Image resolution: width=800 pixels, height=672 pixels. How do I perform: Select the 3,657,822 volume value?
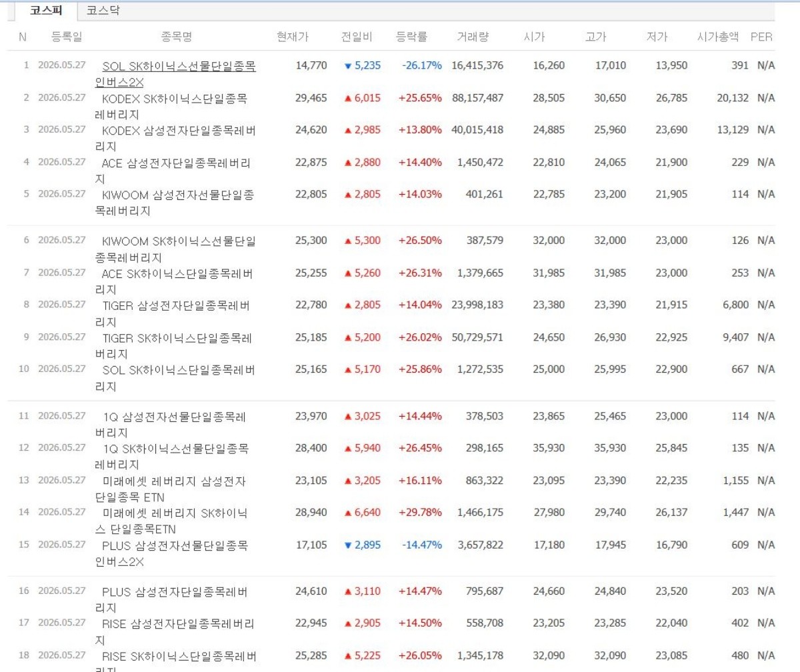(480, 544)
